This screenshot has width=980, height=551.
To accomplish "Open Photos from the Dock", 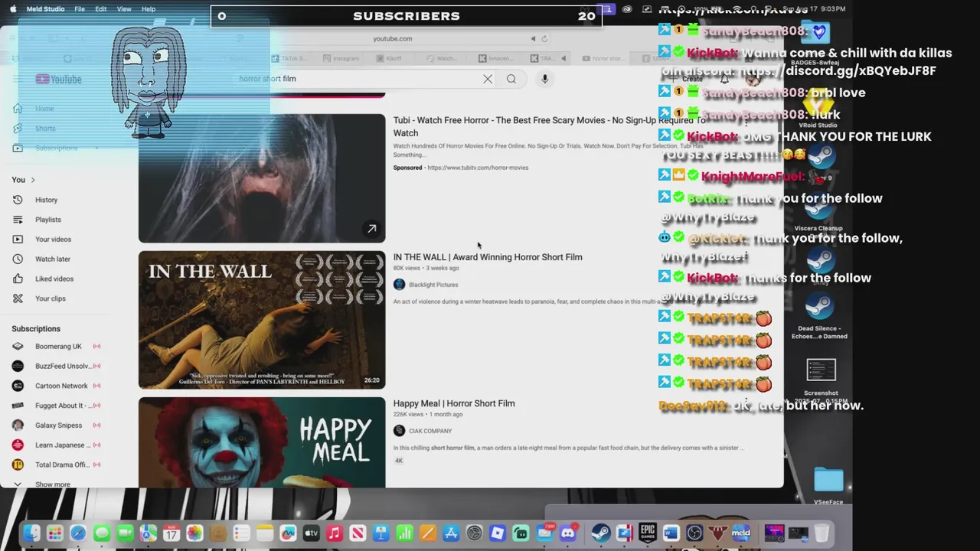I will [194, 533].
